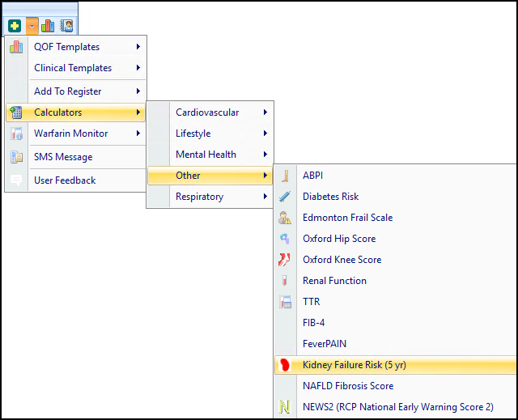Viewport: 518px width, 420px height.
Task: Click the bar chart toolbar icon
Action: click(x=48, y=26)
